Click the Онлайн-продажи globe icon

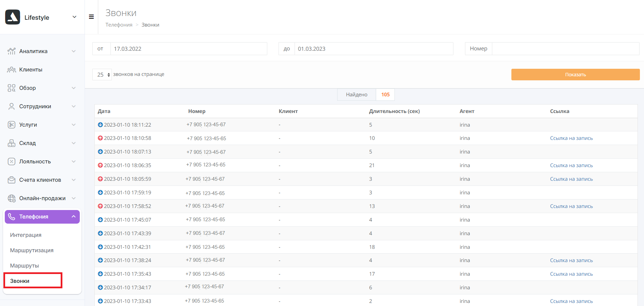point(12,198)
